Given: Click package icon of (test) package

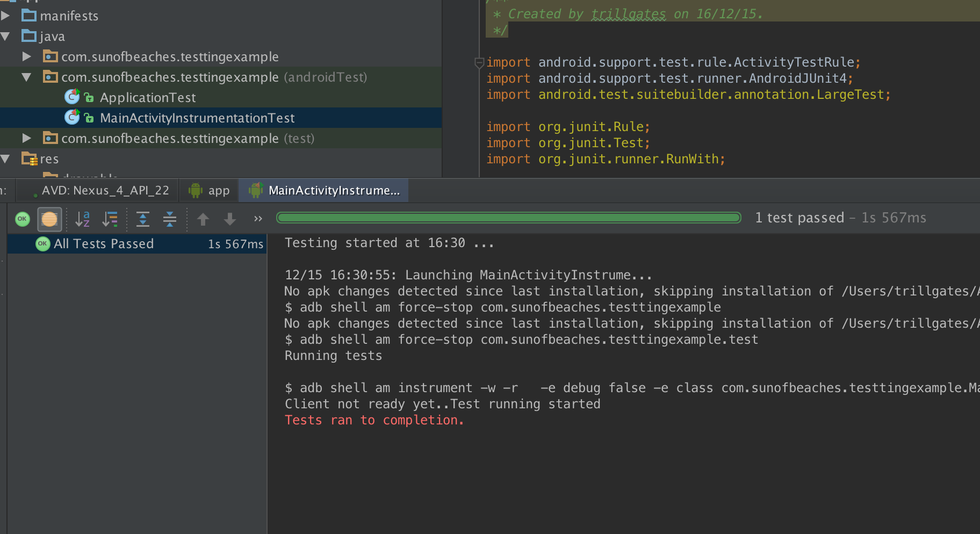Looking at the screenshot, I should pyautogui.click(x=50, y=138).
